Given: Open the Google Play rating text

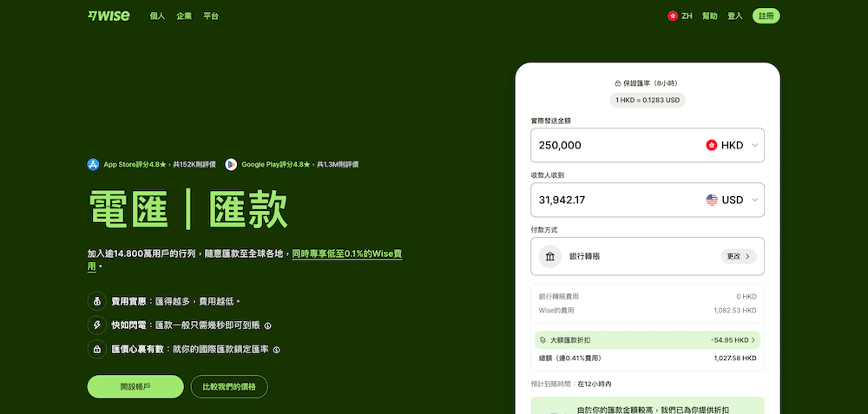Looking at the screenshot, I should pyautogui.click(x=300, y=164).
